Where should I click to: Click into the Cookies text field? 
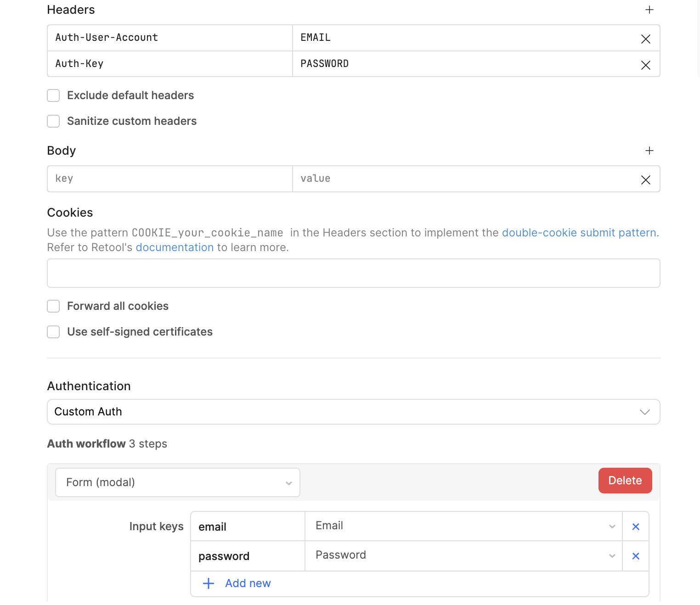tap(353, 273)
